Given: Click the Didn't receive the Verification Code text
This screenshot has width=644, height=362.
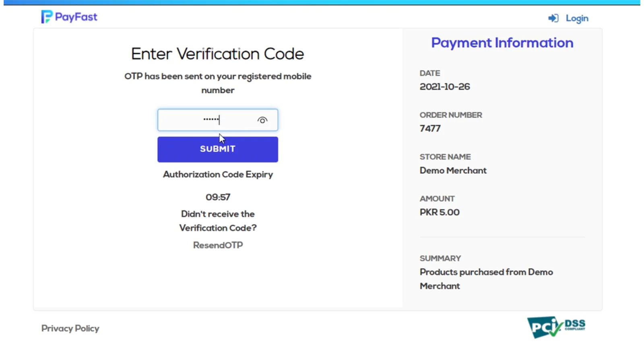Looking at the screenshot, I should pos(218,221).
